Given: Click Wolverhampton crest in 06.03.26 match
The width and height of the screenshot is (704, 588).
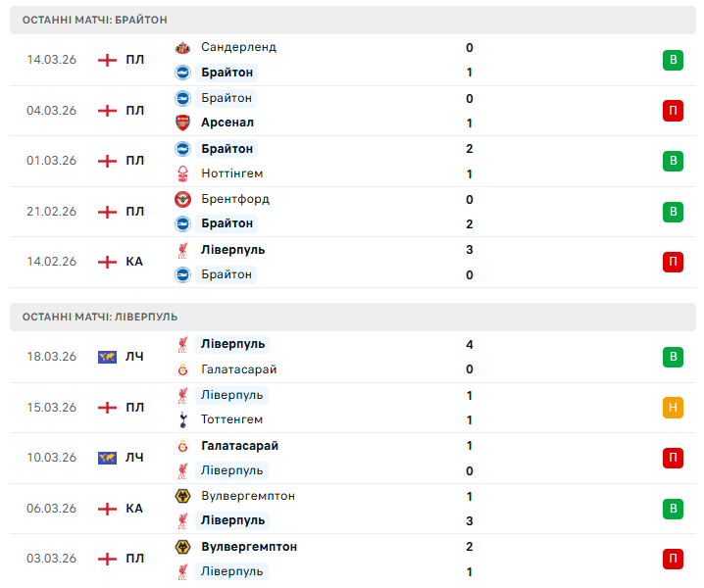Looking at the screenshot, I should [x=182, y=496].
